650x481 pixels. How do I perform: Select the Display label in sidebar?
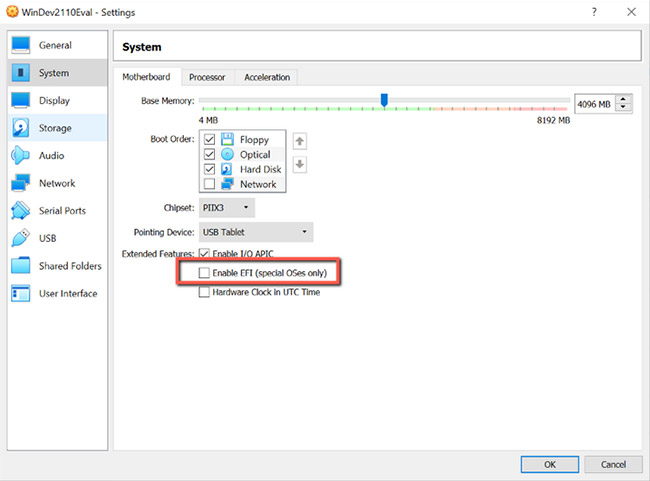click(54, 100)
